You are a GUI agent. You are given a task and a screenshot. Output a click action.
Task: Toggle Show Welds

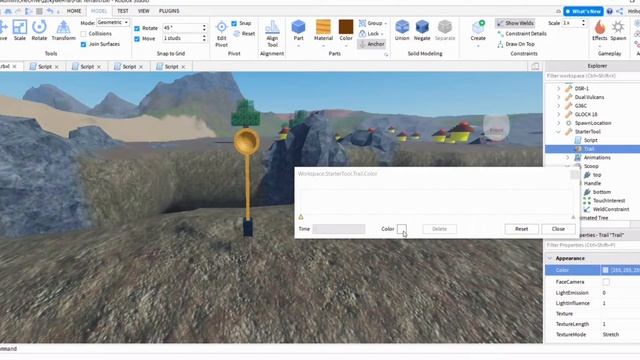click(515, 23)
